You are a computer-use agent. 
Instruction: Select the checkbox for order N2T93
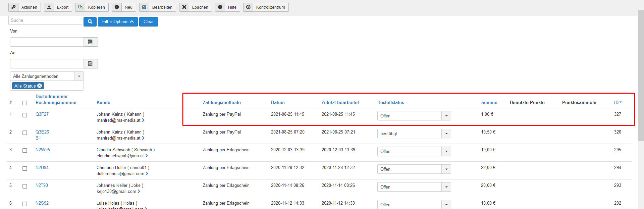25,186
